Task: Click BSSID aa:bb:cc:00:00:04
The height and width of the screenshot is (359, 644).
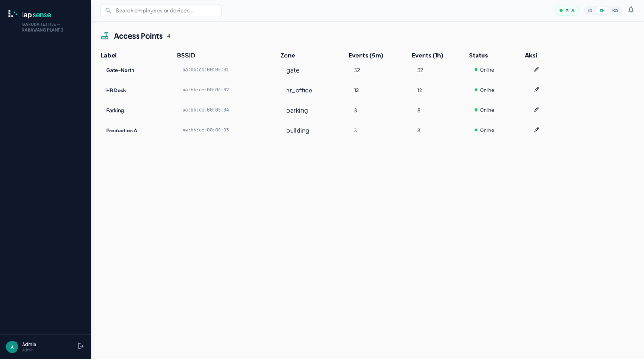Action: [x=206, y=110]
